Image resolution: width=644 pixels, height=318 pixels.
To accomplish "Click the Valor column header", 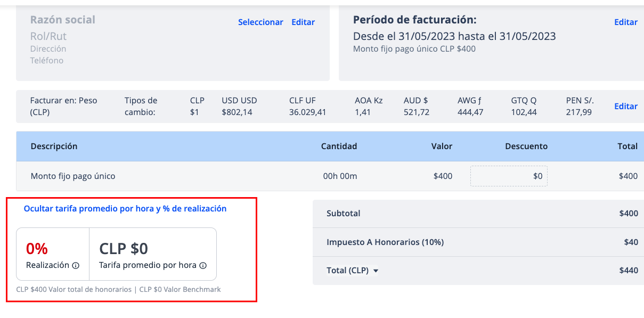I will click(442, 146).
